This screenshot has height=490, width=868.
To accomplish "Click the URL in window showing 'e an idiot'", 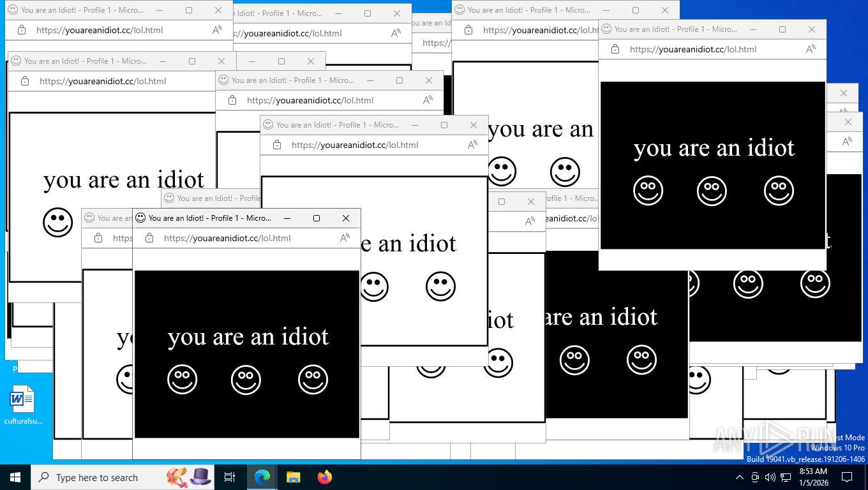I will (x=355, y=145).
